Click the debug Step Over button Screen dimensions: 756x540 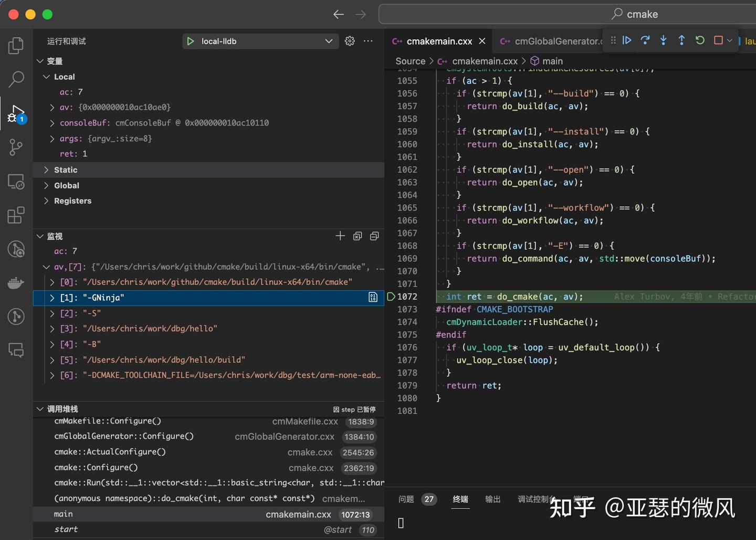coord(645,40)
